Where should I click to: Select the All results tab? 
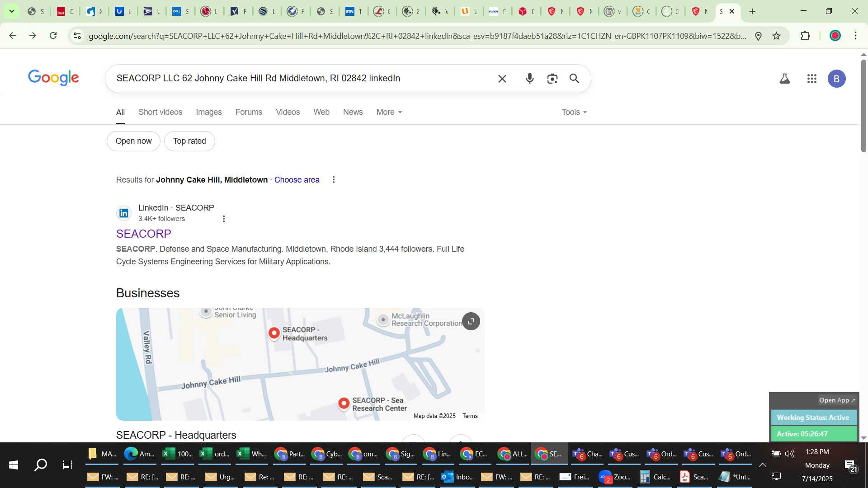[120, 112]
